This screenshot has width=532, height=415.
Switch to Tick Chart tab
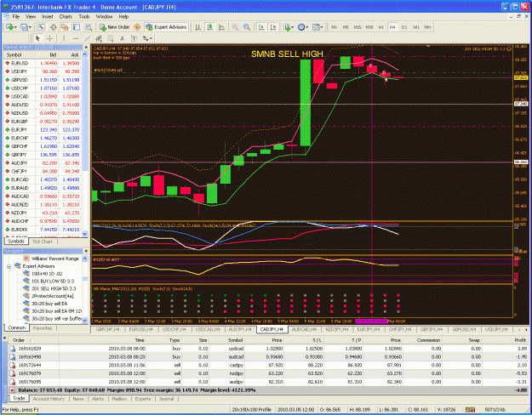click(43, 242)
